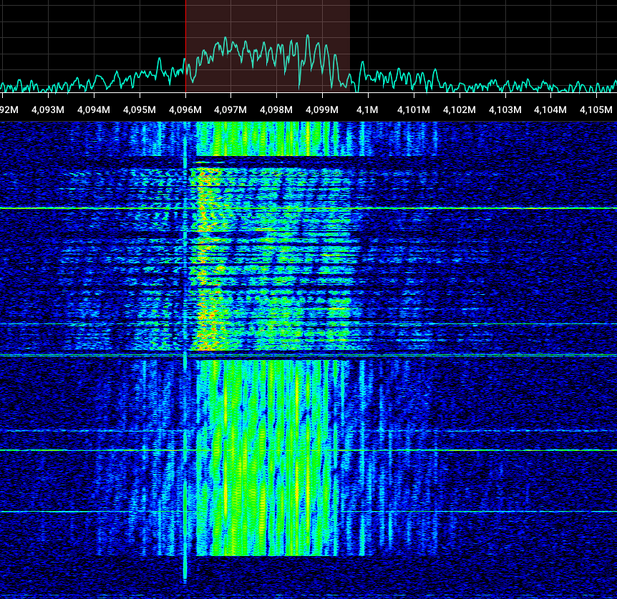Tune to the 4,093M frequency label
Screen dimensions: 617x599
coord(48,110)
